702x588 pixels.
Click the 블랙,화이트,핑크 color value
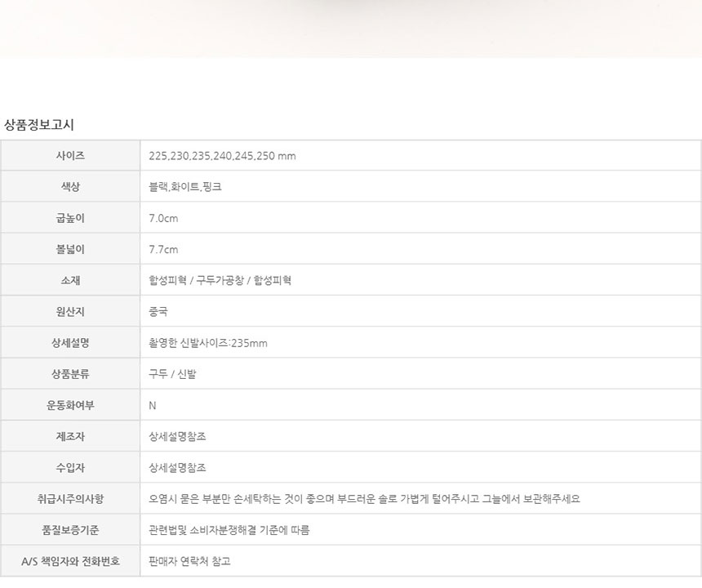185,187
